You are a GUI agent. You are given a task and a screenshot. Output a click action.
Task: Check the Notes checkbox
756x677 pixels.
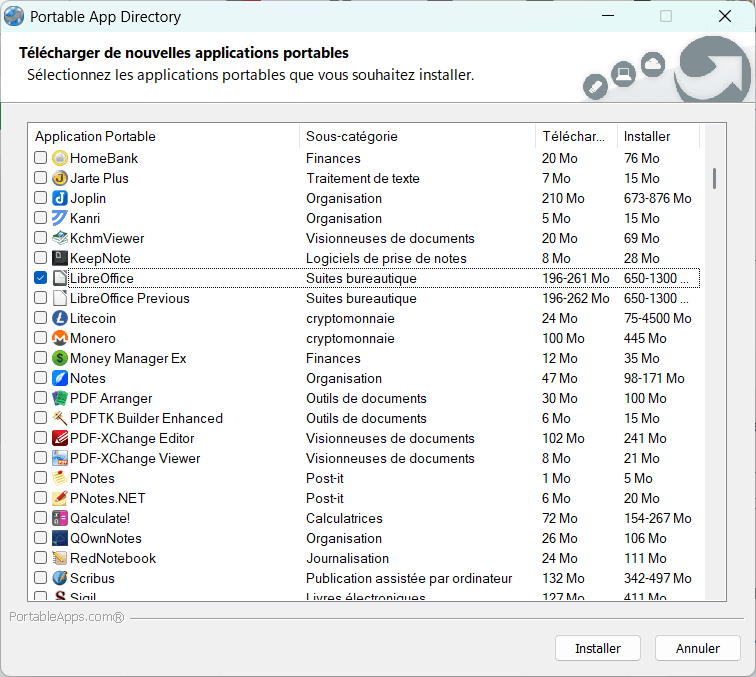coord(40,378)
